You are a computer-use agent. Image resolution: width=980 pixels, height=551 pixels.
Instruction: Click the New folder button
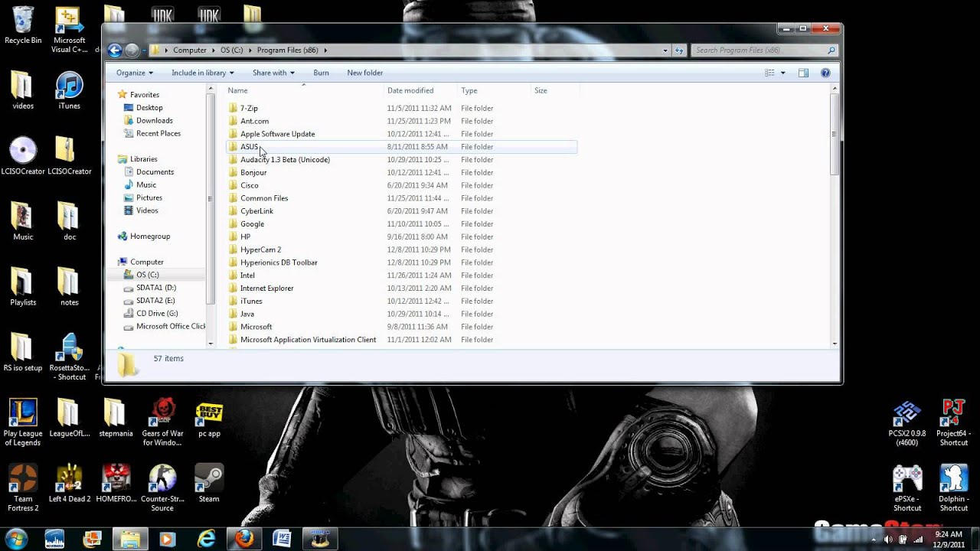(364, 73)
